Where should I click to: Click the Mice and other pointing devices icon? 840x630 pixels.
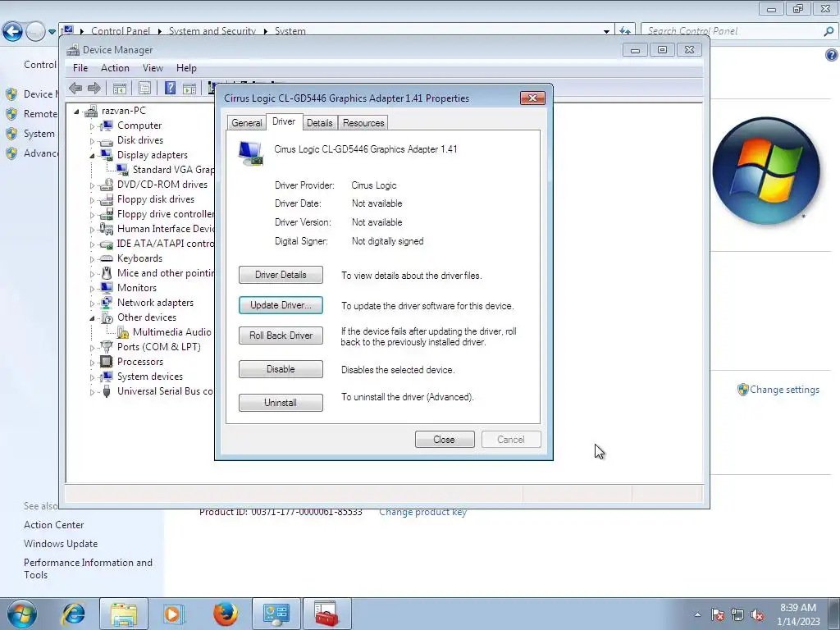click(107, 273)
